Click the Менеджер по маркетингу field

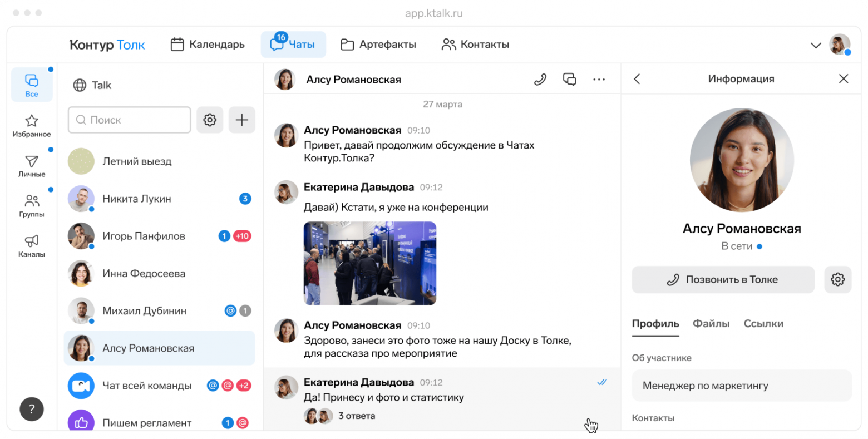742,386
